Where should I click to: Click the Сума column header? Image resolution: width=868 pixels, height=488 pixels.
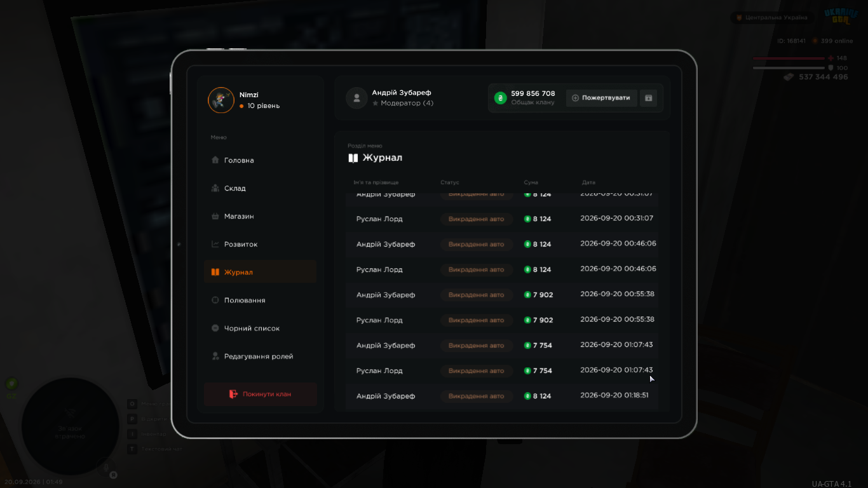tap(531, 183)
